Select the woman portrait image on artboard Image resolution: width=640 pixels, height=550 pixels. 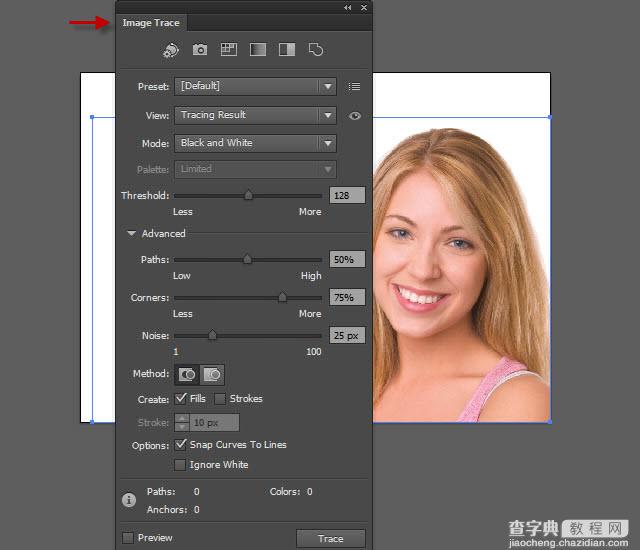[462, 270]
